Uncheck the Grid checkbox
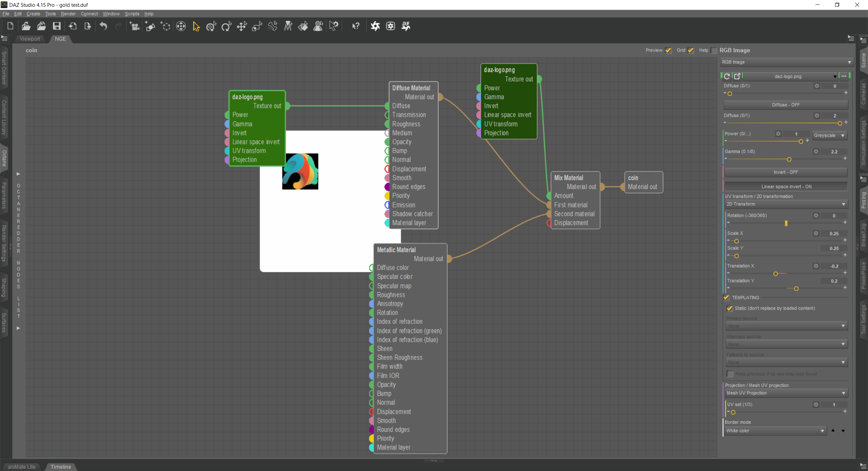The width and height of the screenshot is (868, 471). tap(690, 50)
